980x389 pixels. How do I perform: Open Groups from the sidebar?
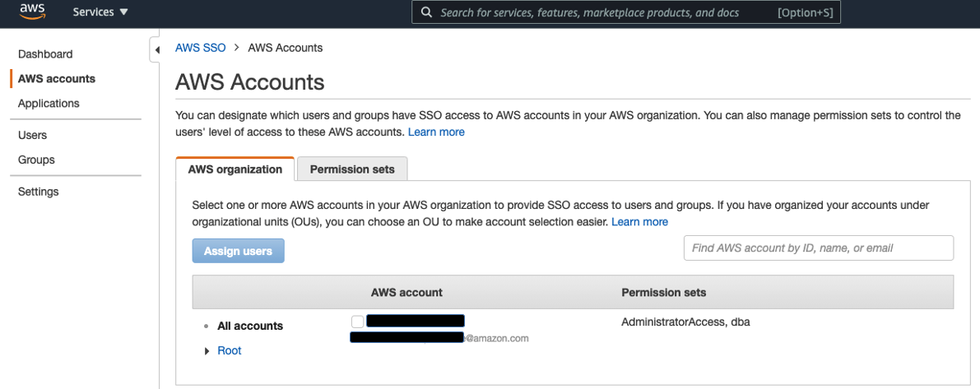pyautogui.click(x=36, y=160)
